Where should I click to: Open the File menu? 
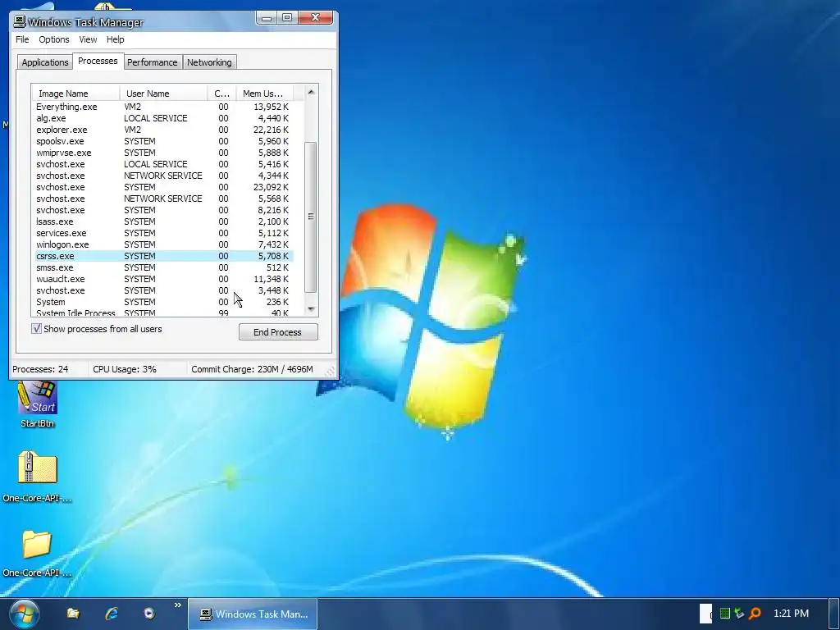(x=22, y=39)
